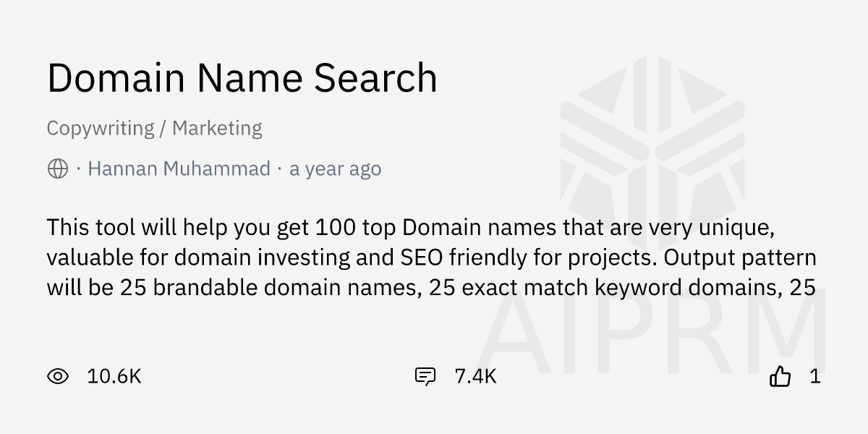The height and width of the screenshot is (434, 868).
Task: Click the globe icon before the author name
Action: click(x=58, y=169)
